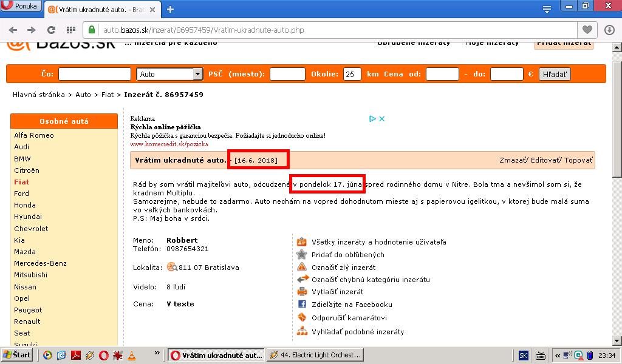Click the Facebook share icon
The width and height of the screenshot is (622, 364).
[302, 305]
